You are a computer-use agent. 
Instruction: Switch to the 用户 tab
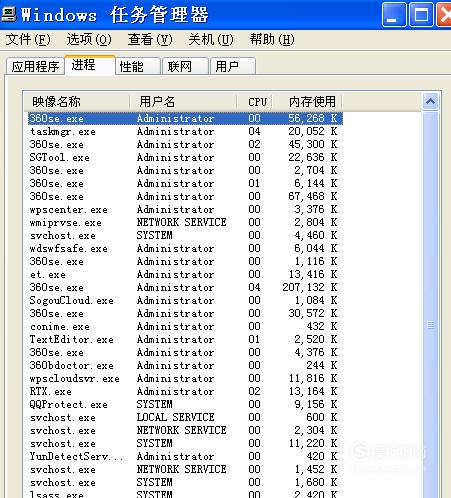coord(233,66)
